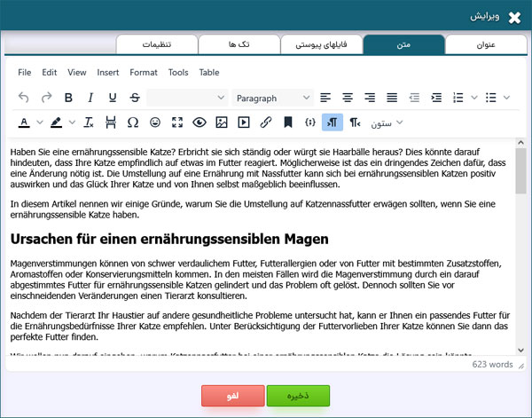
Task: Click the paragraph starting 'In diesem Artikel'
Action: point(253,209)
